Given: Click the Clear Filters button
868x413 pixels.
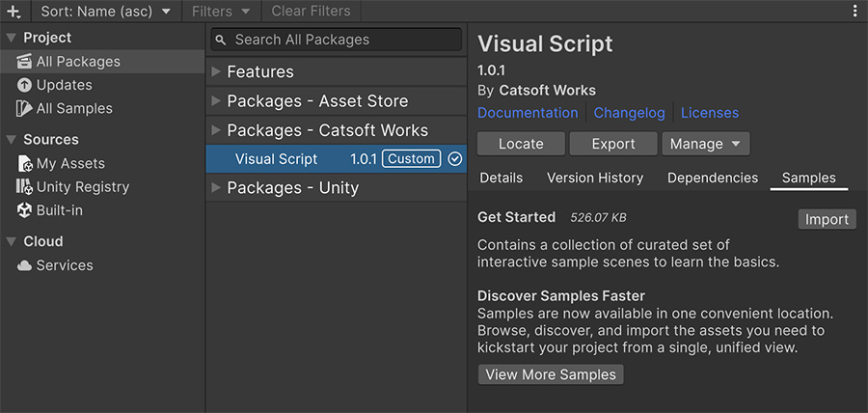Looking at the screenshot, I should [312, 11].
